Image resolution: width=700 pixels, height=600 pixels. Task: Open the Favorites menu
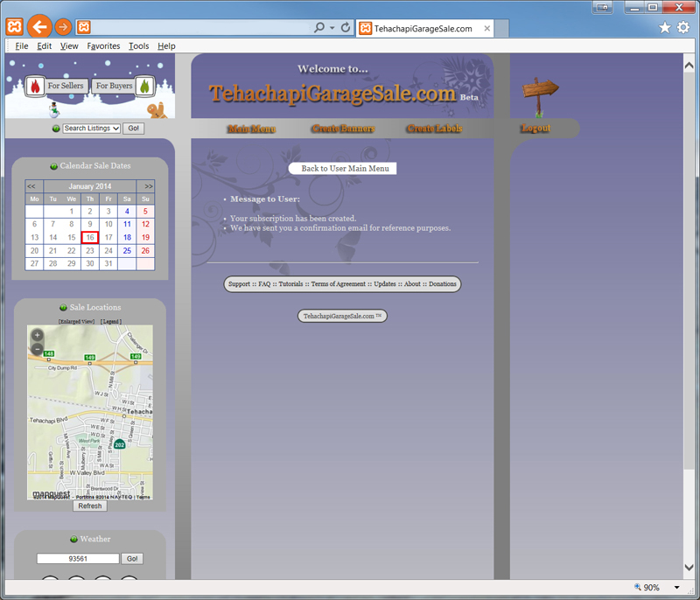103,46
